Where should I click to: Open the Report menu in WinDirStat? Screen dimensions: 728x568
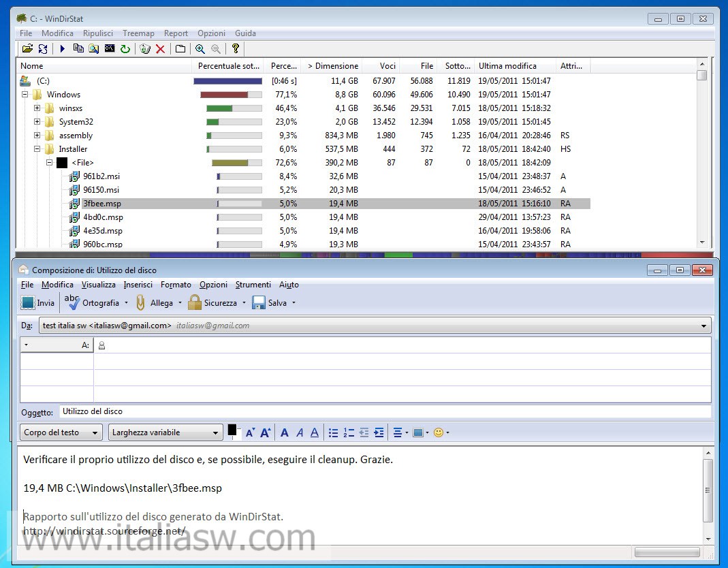click(x=176, y=33)
